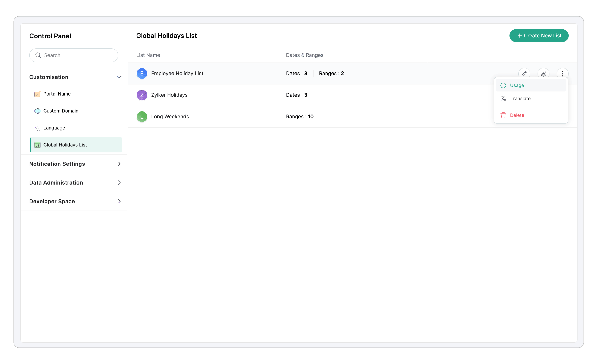This screenshot has width=593, height=364.
Task: Click the green L avatar icon
Action: pyautogui.click(x=142, y=117)
